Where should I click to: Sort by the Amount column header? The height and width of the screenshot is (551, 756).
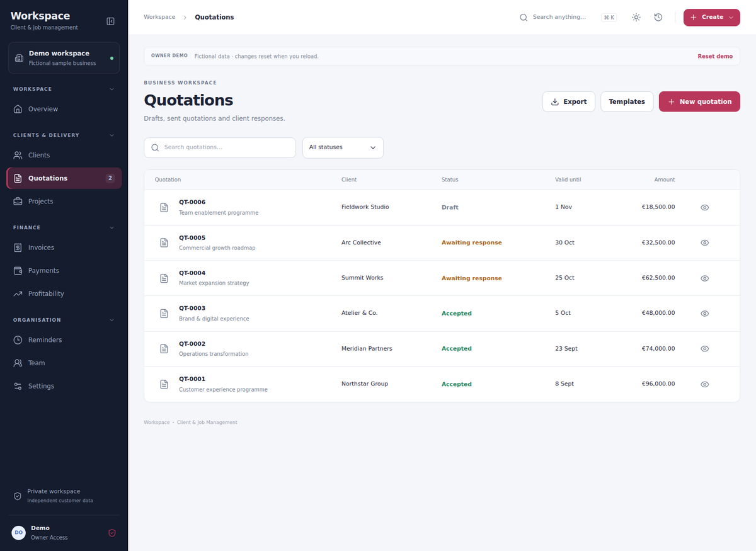664,179
